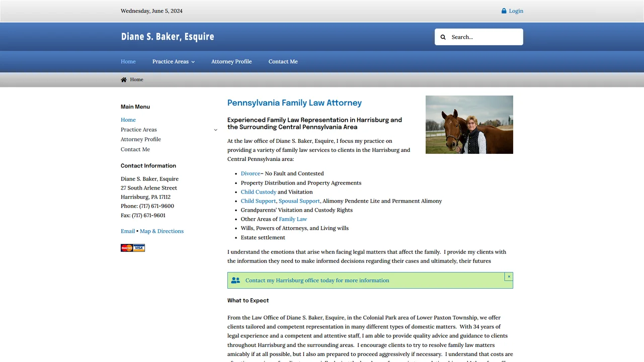
Task: Click the Fax: (717) 671-9601 text
Action: (x=143, y=216)
